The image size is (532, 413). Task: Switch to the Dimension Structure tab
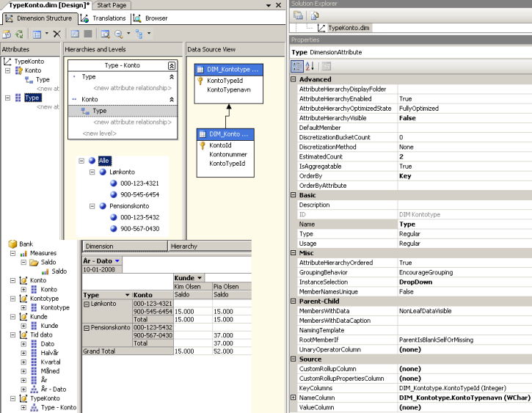pos(40,18)
